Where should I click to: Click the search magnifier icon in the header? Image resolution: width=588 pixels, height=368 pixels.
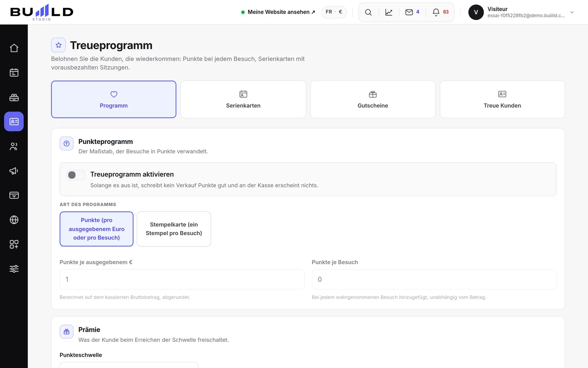pos(368,12)
